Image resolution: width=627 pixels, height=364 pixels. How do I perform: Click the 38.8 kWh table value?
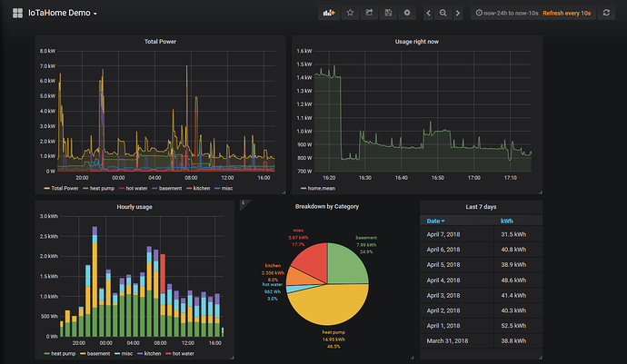513,341
